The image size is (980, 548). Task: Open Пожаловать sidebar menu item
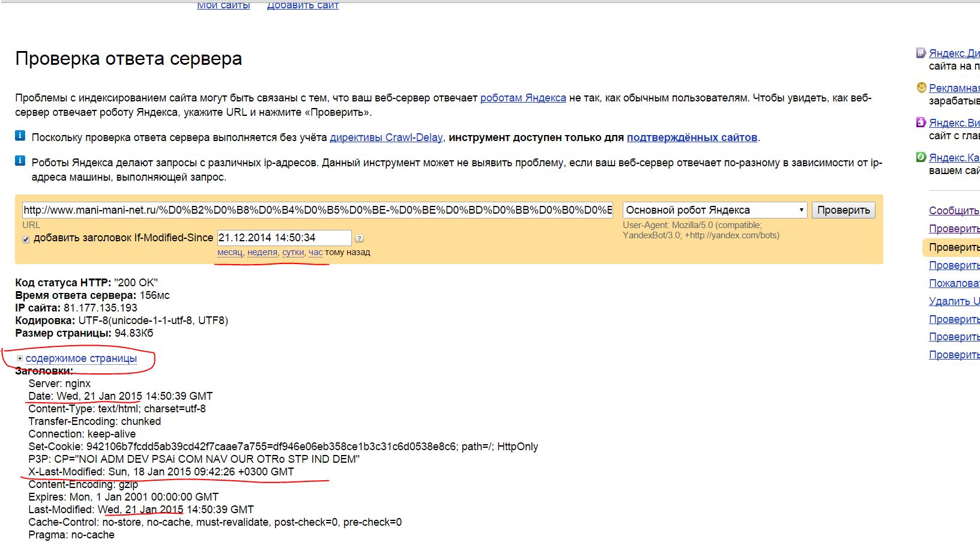point(954,283)
